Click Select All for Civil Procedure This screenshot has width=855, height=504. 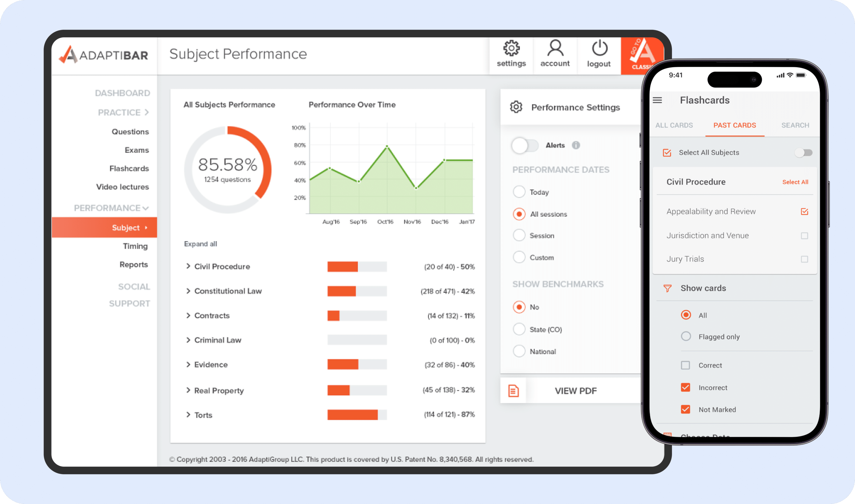pyautogui.click(x=795, y=182)
